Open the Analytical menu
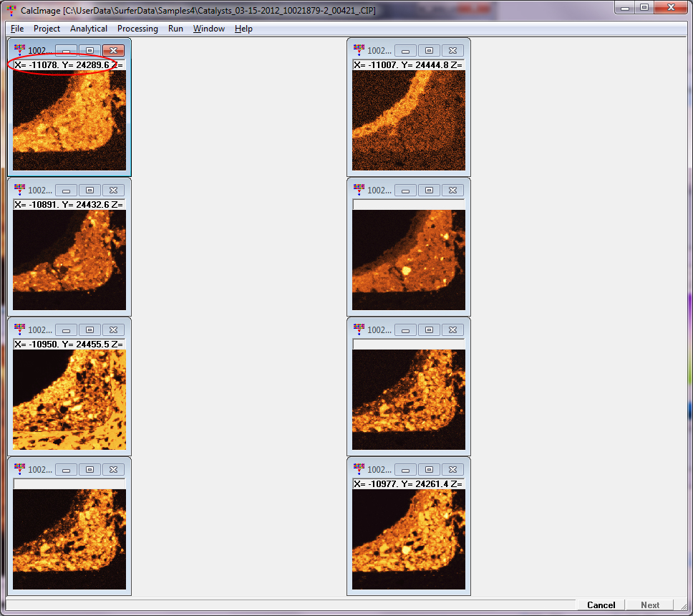Screen dimensions: 693x616 (89, 29)
